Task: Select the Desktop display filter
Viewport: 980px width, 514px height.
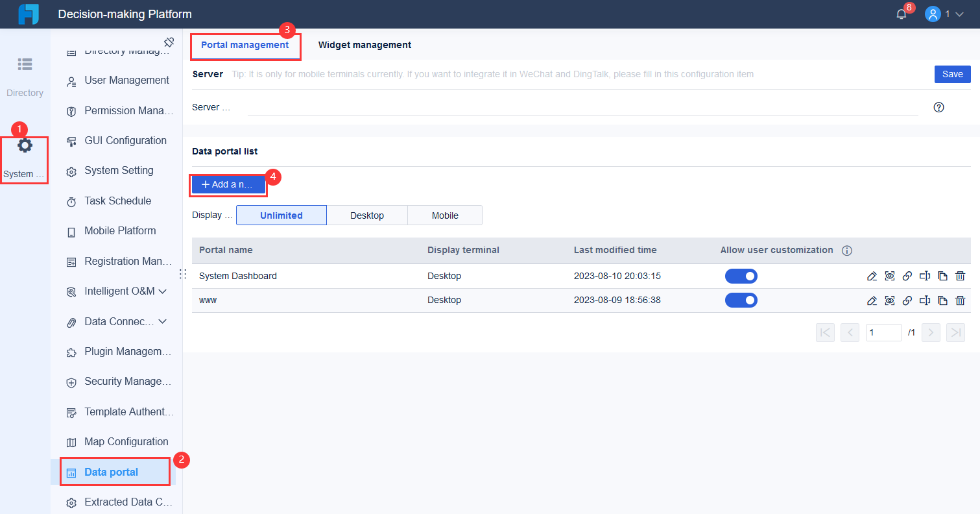Action: click(366, 215)
